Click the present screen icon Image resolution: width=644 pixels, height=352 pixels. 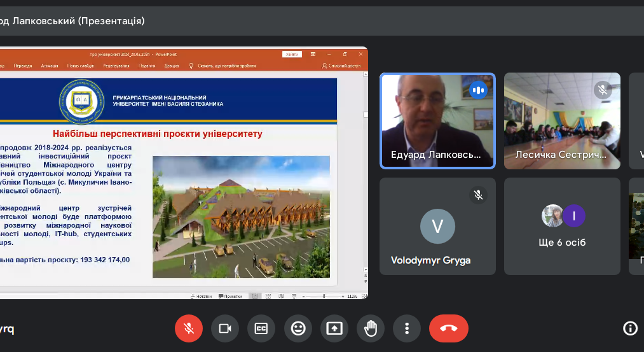[x=334, y=328]
